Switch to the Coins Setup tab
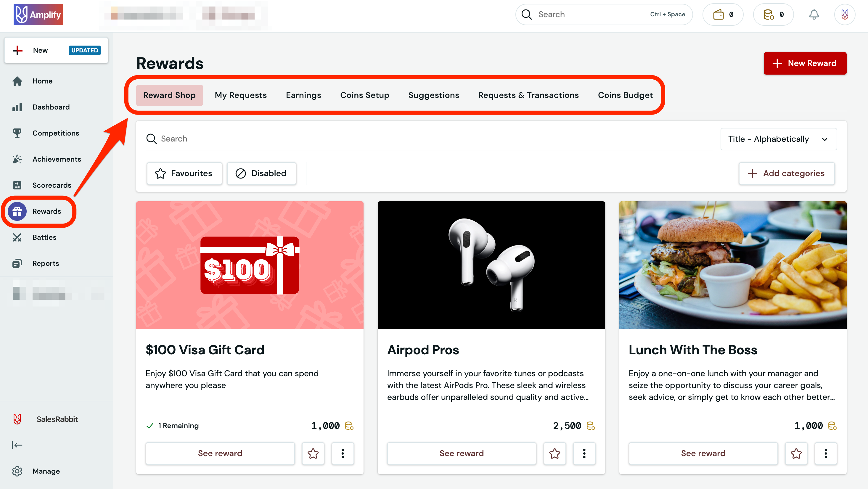The width and height of the screenshot is (868, 489). 365,95
